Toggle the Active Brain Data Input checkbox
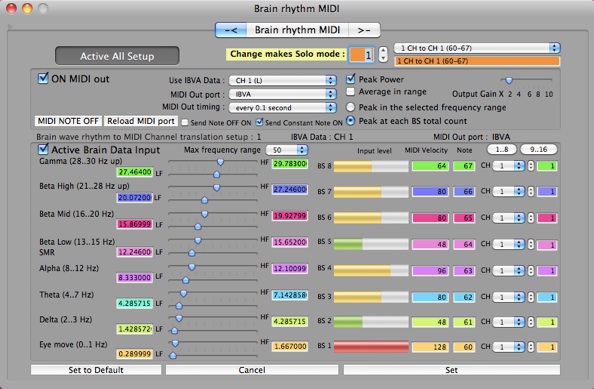Viewport: 594px width, 389px height. (43, 149)
